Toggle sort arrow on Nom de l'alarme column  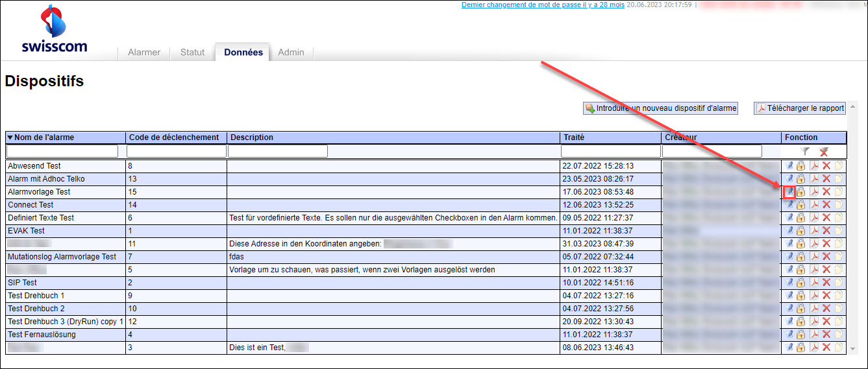[x=10, y=137]
